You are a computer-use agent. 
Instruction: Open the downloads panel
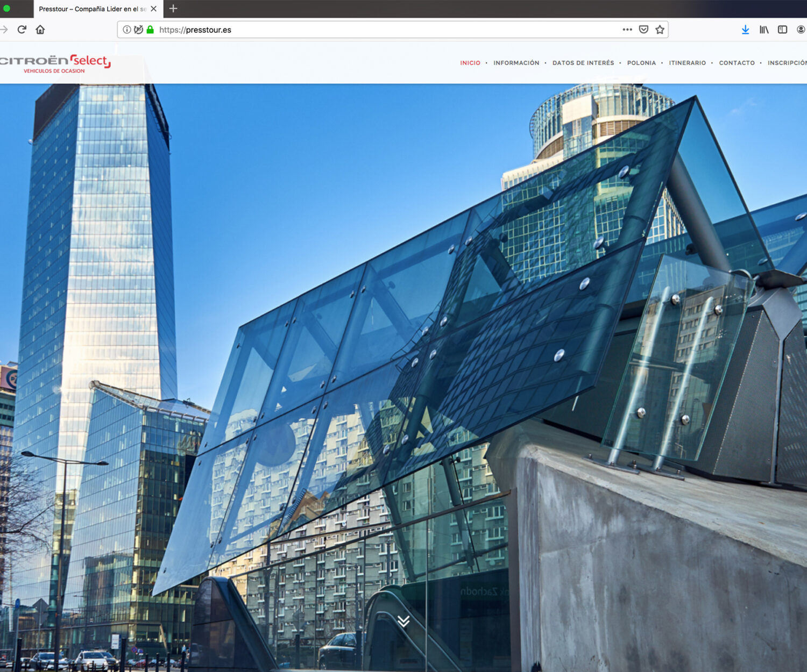coord(745,30)
